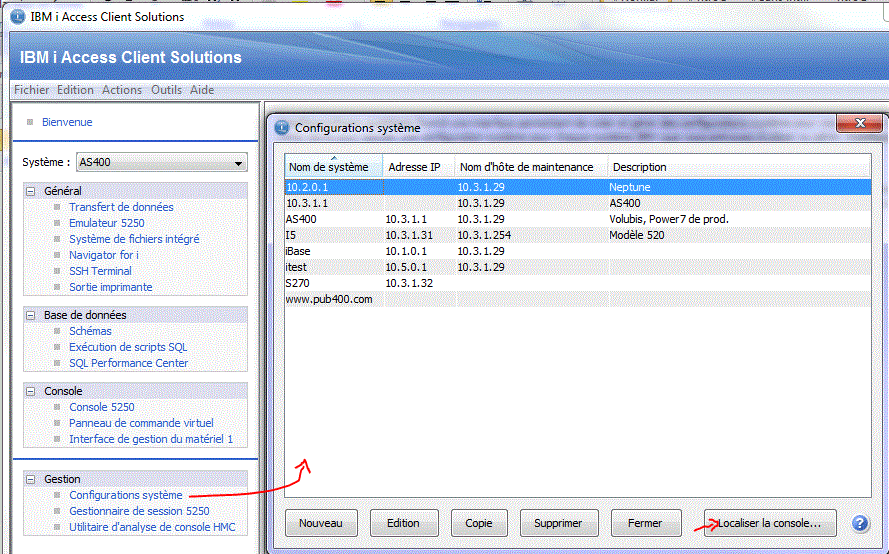The image size is (889, 554).
Task: Select the 10.3.1.1 system row
Action: tap(578, 203)
